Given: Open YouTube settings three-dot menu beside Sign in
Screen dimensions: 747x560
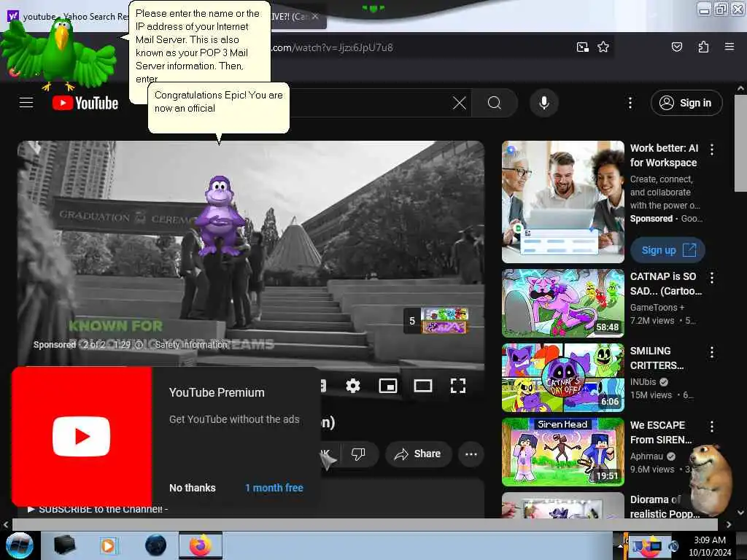Looking at the screenshot, I should pos(630,103).
